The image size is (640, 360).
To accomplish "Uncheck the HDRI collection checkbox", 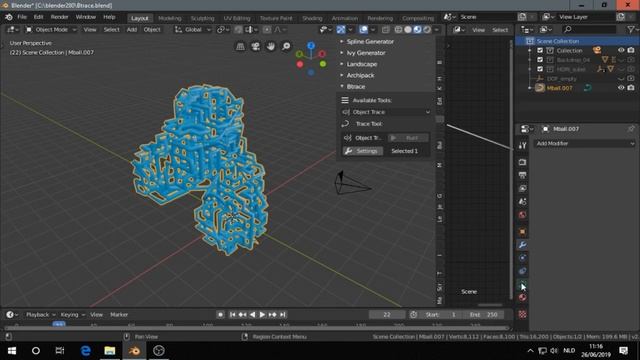I will click(x=540, y=69).
